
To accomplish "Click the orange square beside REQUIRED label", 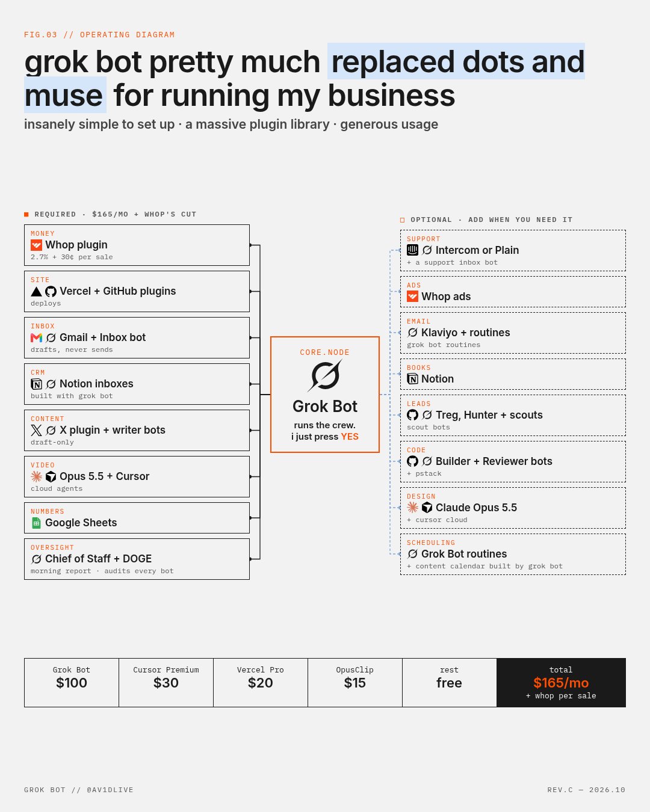I will pos(26,214).
